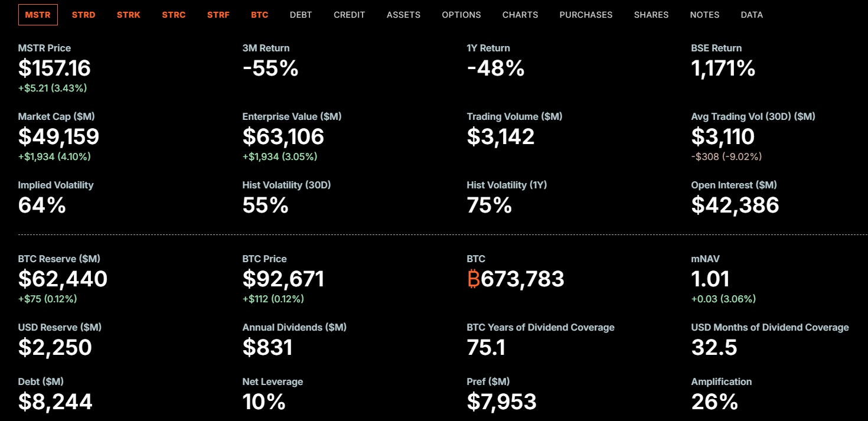Select the BTC Price figure $92,671

(x=283, y=279)
